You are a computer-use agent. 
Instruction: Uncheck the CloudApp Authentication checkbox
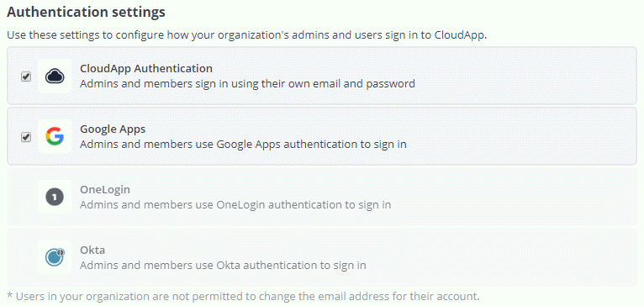tap(26, 76)
